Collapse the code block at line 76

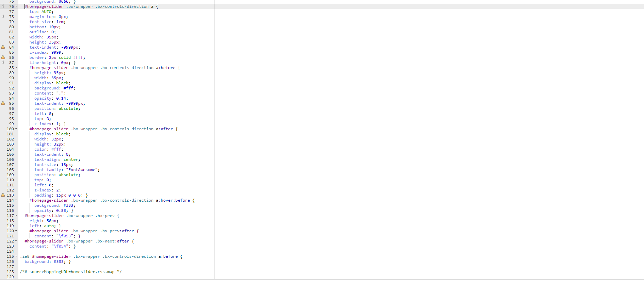click(x=16, y=6)
